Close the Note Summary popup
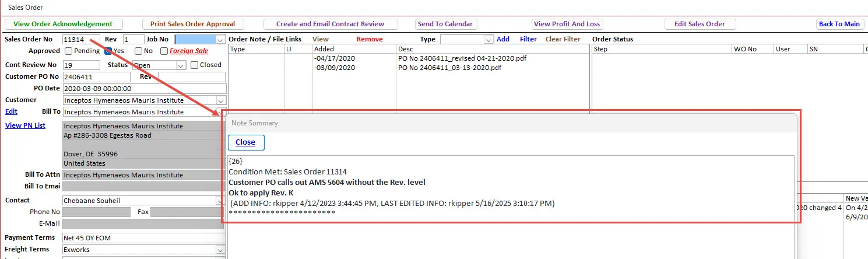This screenshot has height=259, width=868. tap(245, 142)
